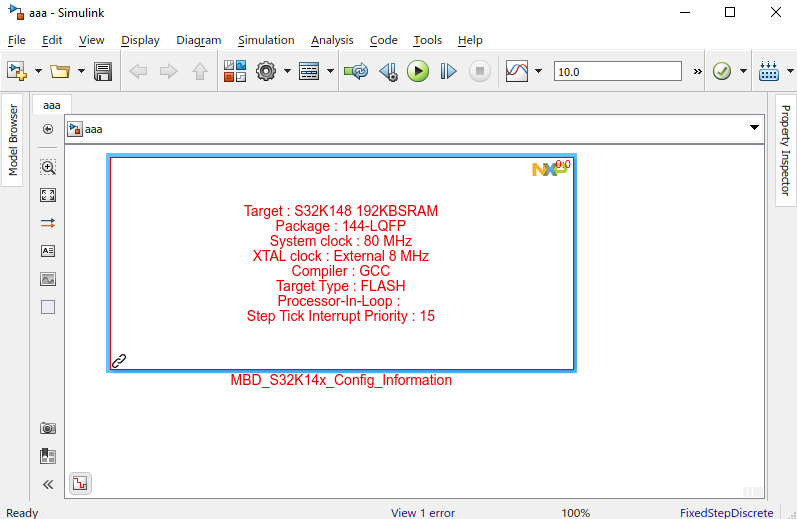
Task: Click the Open folder icon
Action: click(x=60, y=71)
